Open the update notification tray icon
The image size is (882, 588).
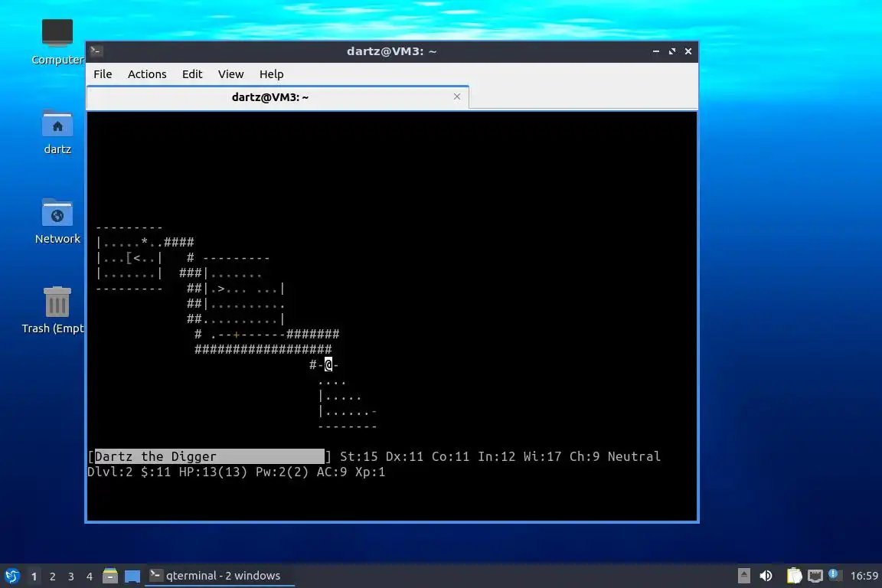(835, 575)
